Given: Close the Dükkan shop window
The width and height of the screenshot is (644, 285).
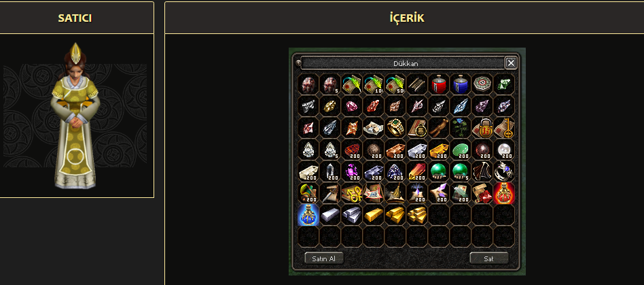Looking at the screenshot, I should (x=511, y=63).
